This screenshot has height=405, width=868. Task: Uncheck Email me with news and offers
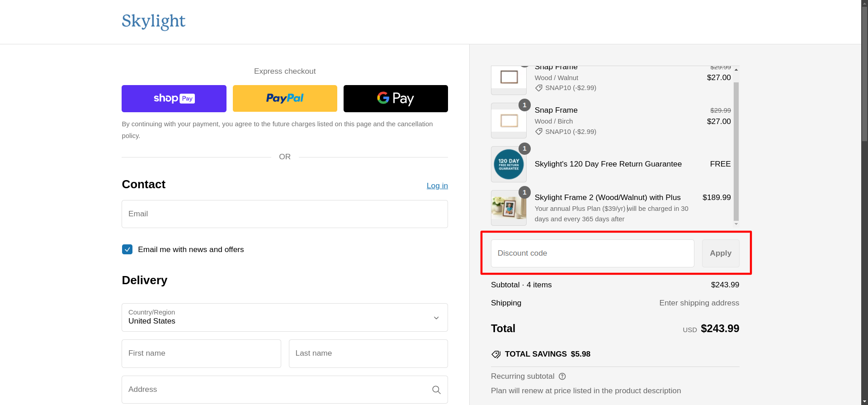[x=127, y=249]
